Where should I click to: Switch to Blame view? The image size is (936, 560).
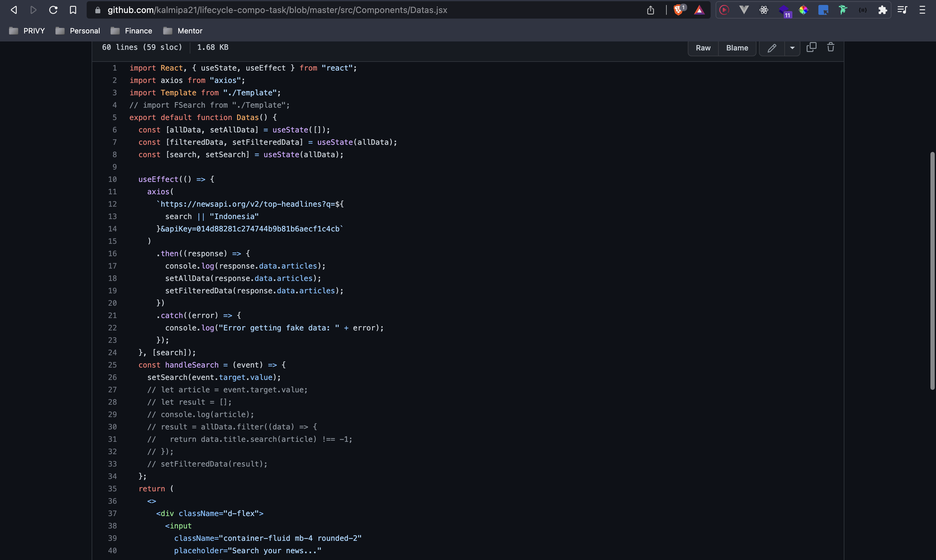(737, 48)
